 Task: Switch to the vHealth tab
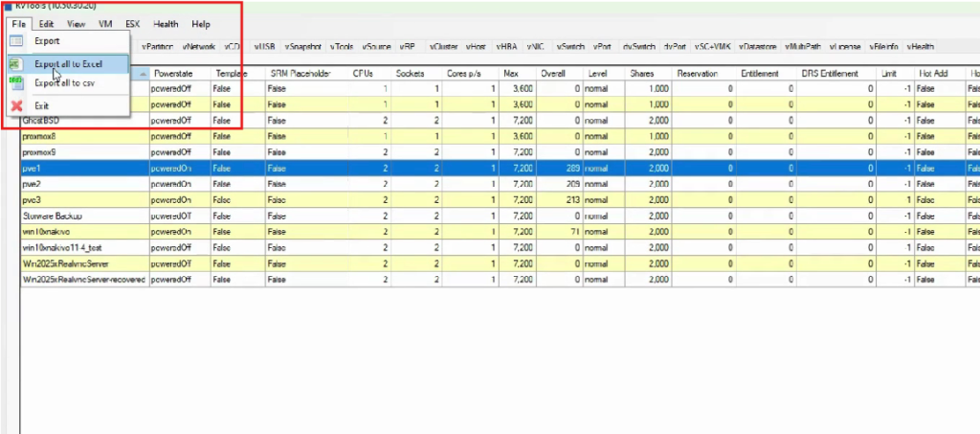pos(920,46)
